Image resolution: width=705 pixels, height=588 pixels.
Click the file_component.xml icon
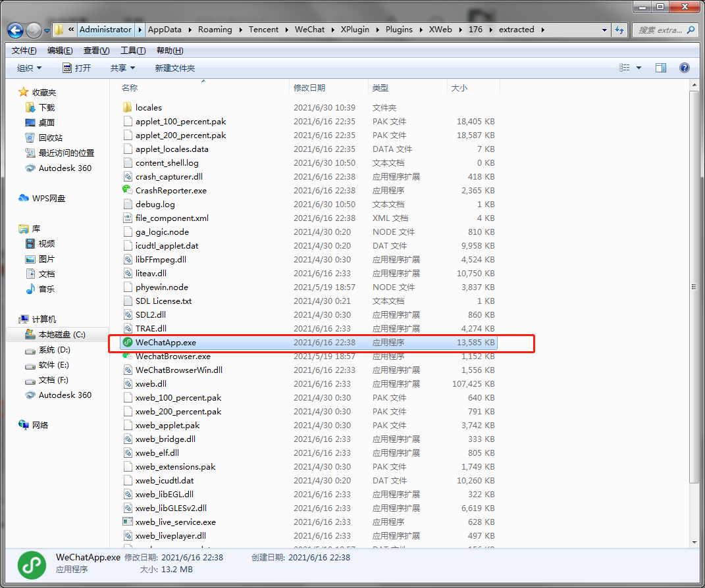pyautogui.click(x=128, y=218)
